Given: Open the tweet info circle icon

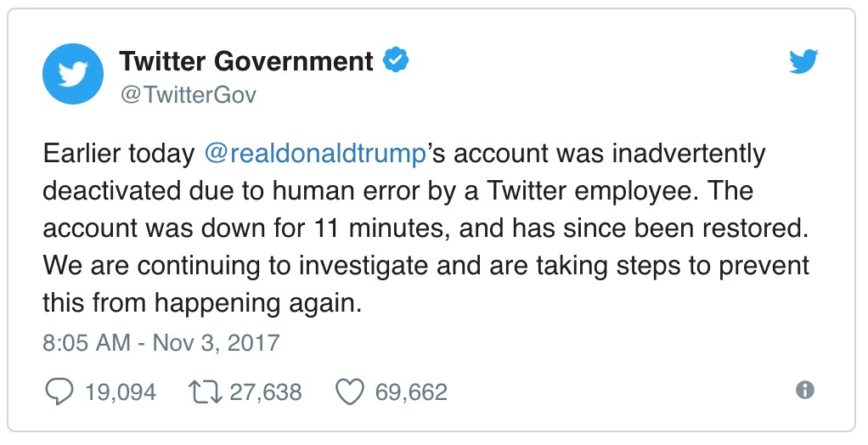Looking at the screenshot, I should (x=804, y=390).
